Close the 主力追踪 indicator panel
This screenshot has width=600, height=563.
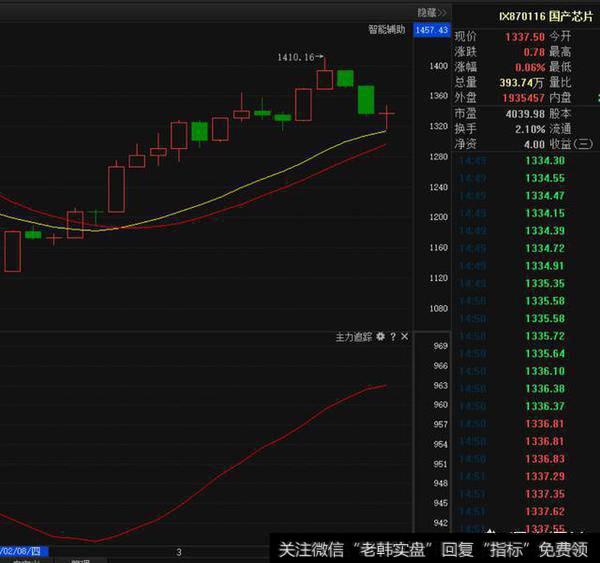click(405, 337)
